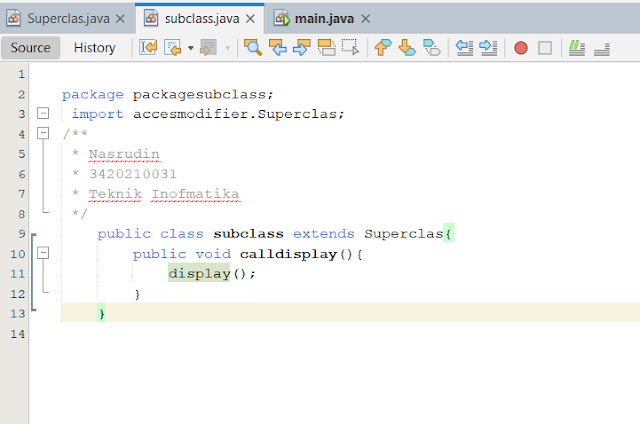Image resolution: width=640 pixels, height=424 pixels.
Task: Click the Uncomment lines icon
Action: click(602, 49)
